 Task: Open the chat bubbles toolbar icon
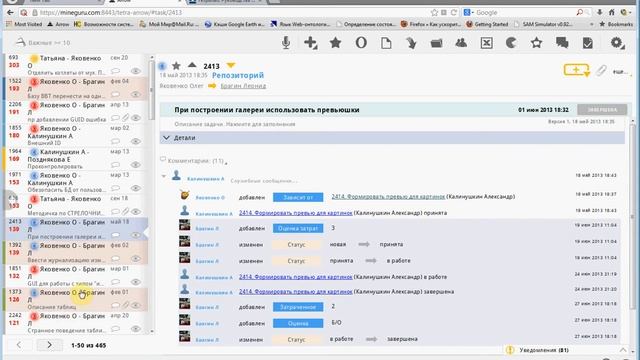point(562,42)
